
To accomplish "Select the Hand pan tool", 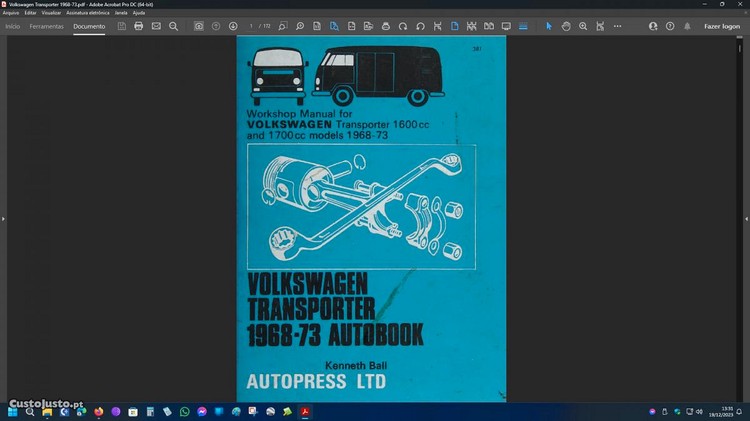I will (566, 26).
